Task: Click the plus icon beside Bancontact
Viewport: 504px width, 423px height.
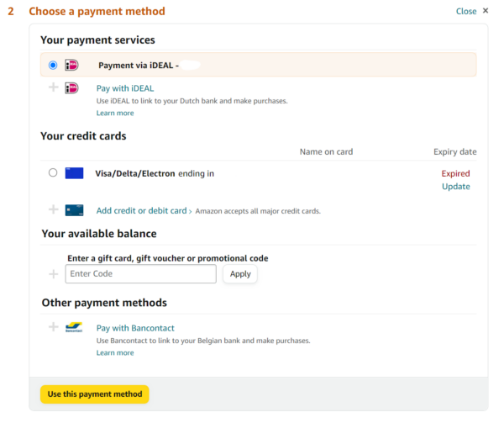Action: (x=54, y=327)
